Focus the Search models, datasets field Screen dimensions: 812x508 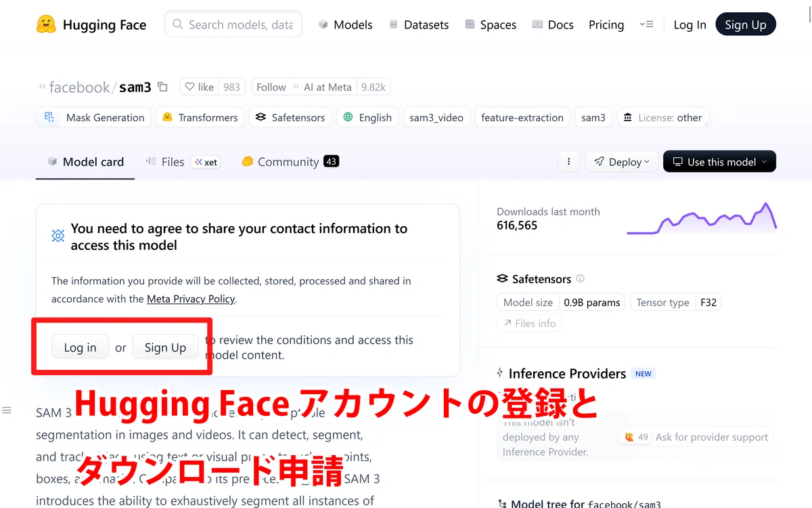point(233,24)
